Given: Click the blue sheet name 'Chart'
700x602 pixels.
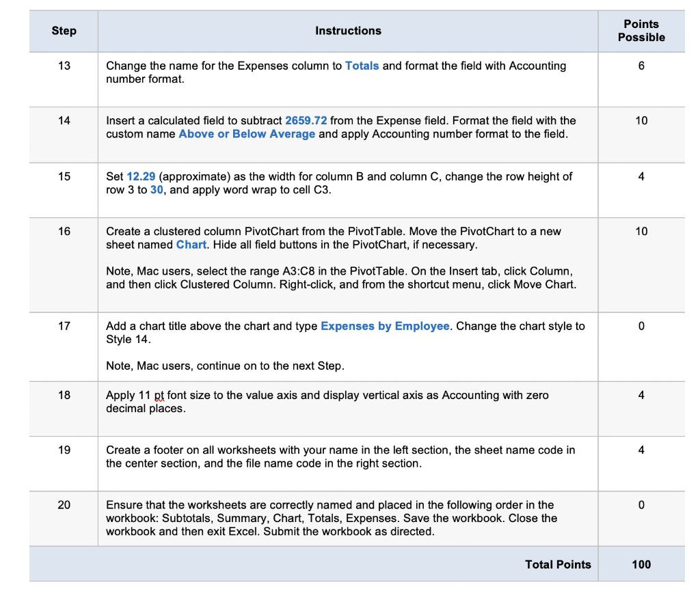Looking at the screenshot, I should [x=191, y=245].
